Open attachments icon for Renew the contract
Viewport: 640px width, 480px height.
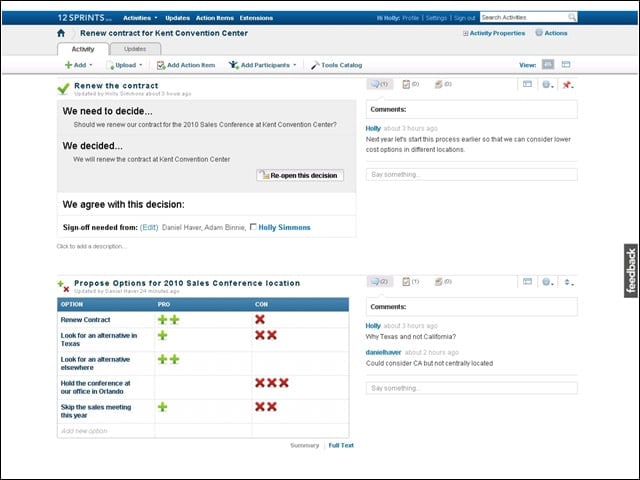[x=443, y=84]
